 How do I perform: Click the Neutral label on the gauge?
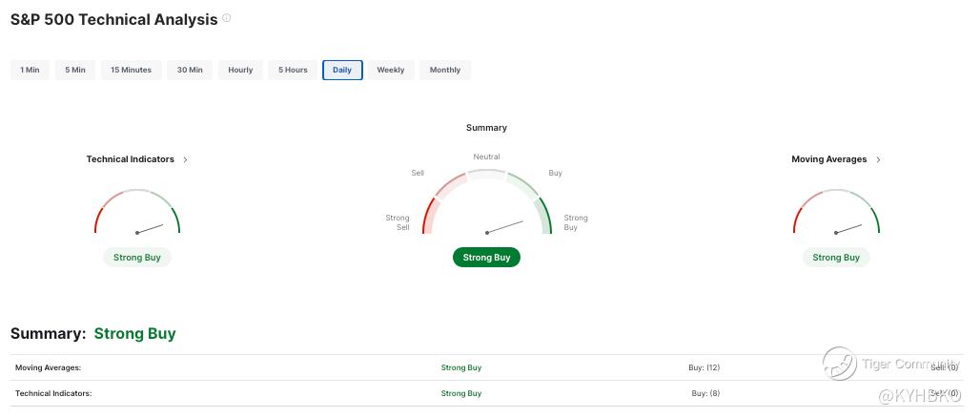point(486,157)
